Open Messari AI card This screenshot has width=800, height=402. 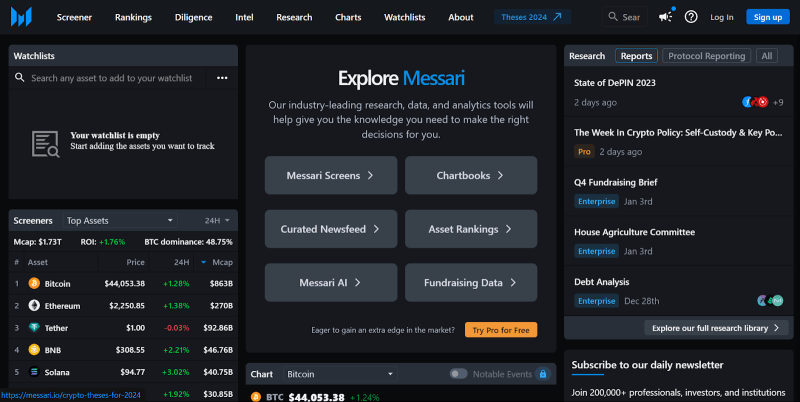click(331, 283)
